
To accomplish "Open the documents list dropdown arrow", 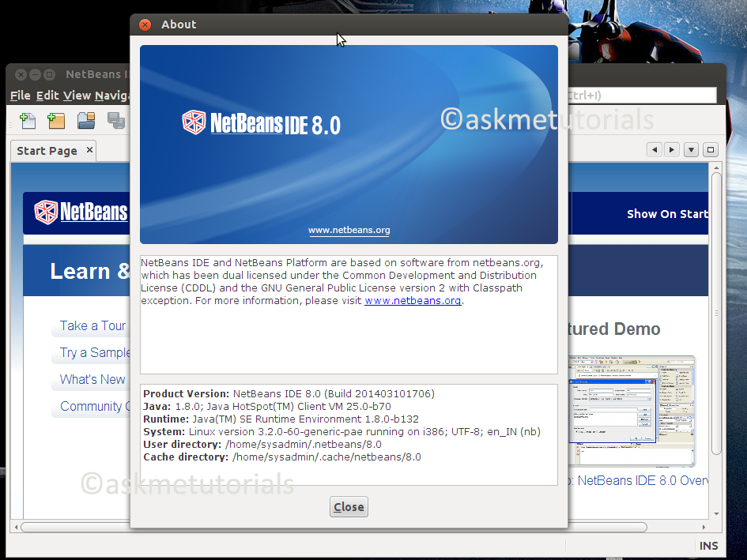I will [691, 150].
